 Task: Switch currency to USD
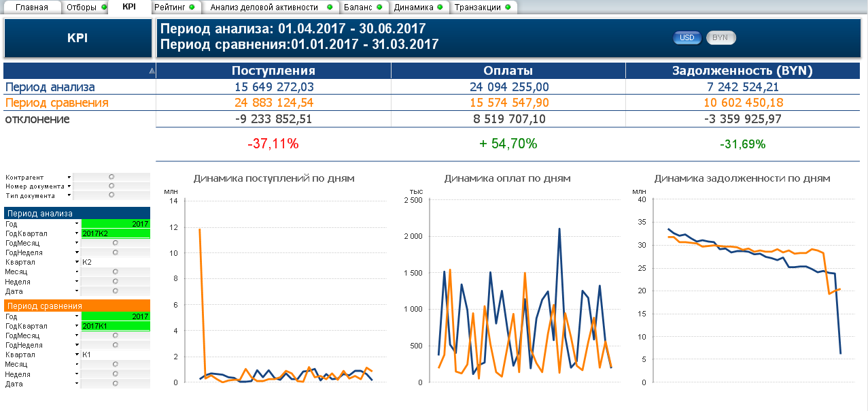(x=687, y=38)
